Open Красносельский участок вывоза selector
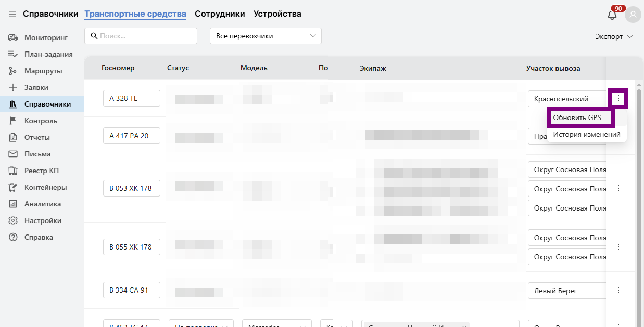The image size is (644, 327). [566, 99]
